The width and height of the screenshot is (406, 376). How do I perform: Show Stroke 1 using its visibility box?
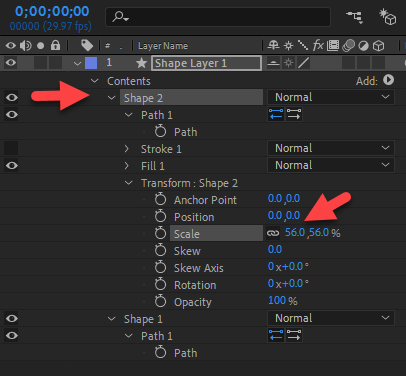point(11,148)
